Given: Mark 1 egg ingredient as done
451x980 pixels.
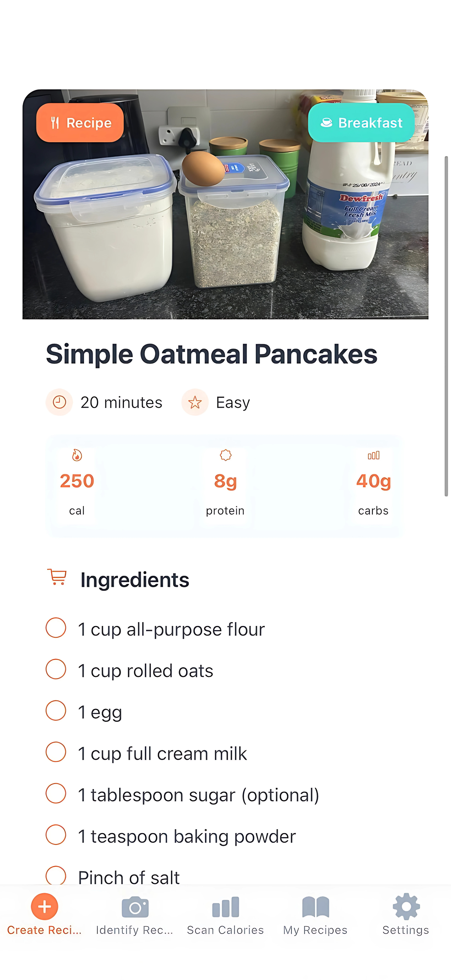Looking at the screenshot, I should [56, 711].
